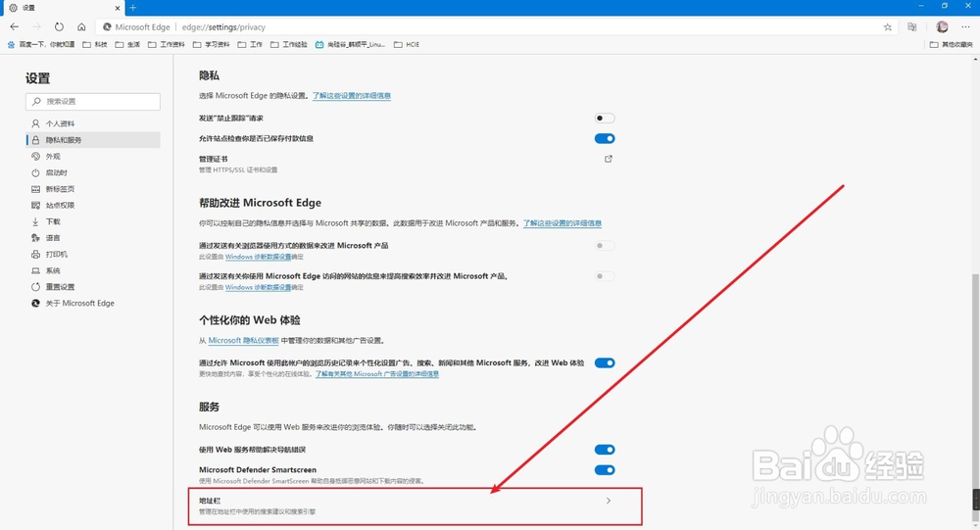The height and width of the screenshot is (530, 980).
Task: Click the Edge logo in the address bar
Action: (x=107, y=26)
